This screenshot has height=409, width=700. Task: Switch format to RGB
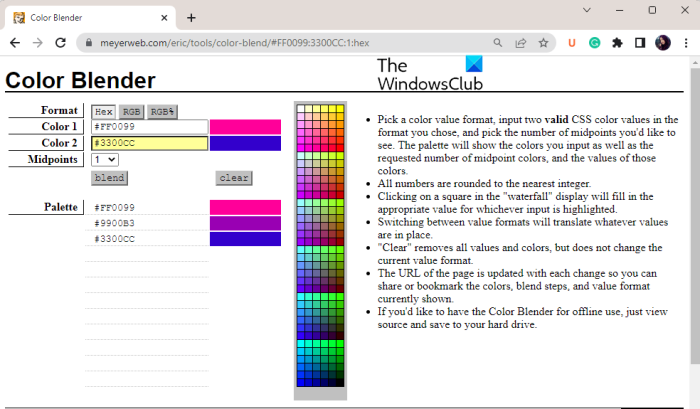(x=131, y=112)
